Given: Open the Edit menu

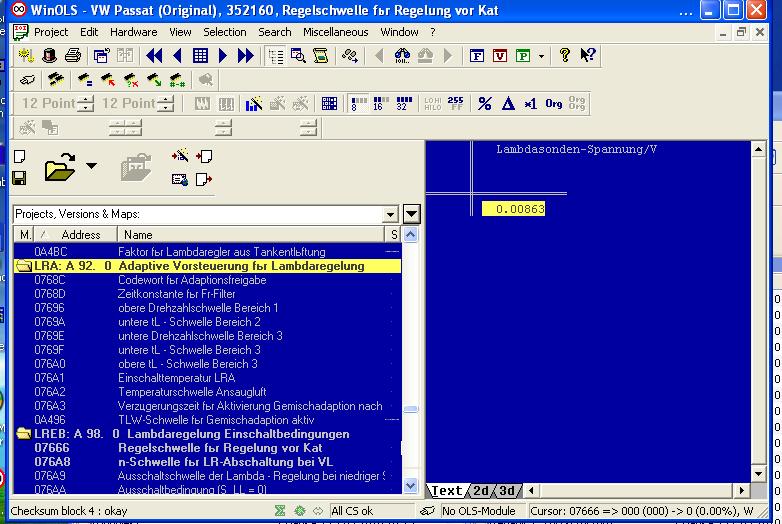Looking at the screenshot, I should click(x=89, y=32).
